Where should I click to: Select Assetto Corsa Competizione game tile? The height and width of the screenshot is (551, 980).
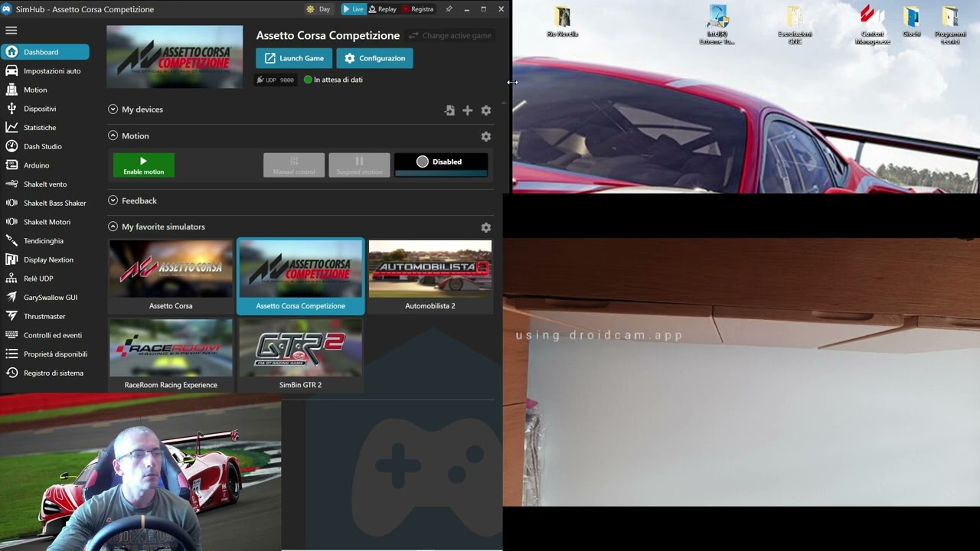pyautogui.click(x=300, y=276)
